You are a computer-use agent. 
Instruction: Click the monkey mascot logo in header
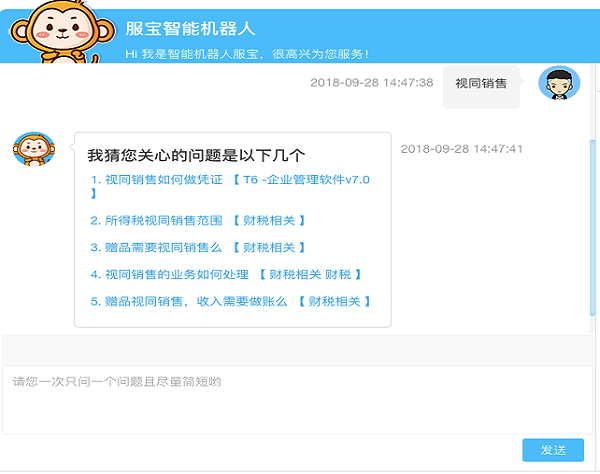point(62,31)
